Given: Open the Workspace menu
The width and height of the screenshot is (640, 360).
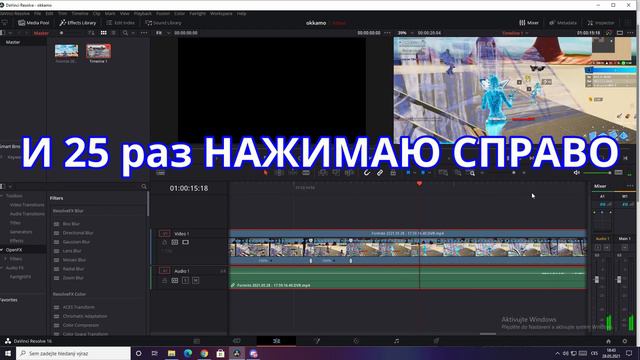Looking at the screenshot, I should click(221, 13).
